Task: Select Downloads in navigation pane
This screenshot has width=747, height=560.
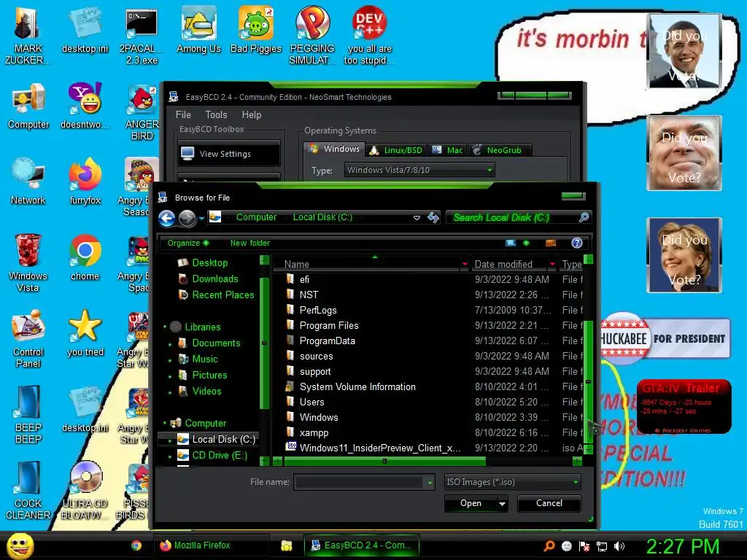Action: click(214, 279)
